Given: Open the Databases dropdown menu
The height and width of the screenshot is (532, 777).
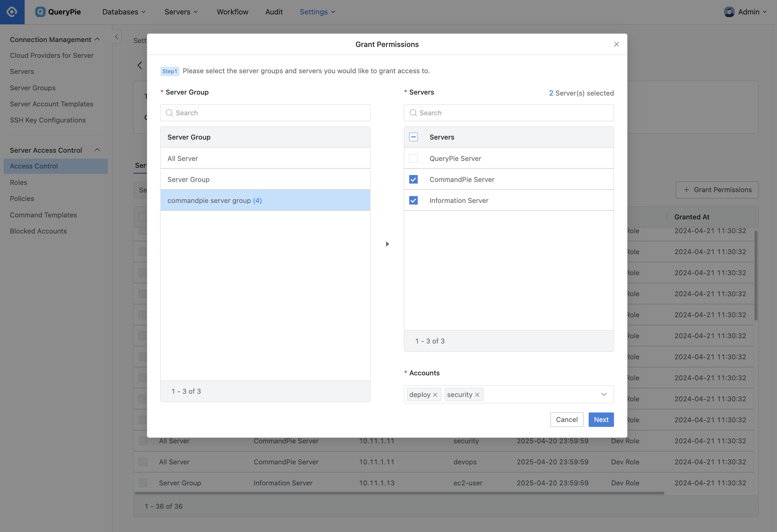Looking at the screenshot, I should pyautogui.click(x=124, y=12).
